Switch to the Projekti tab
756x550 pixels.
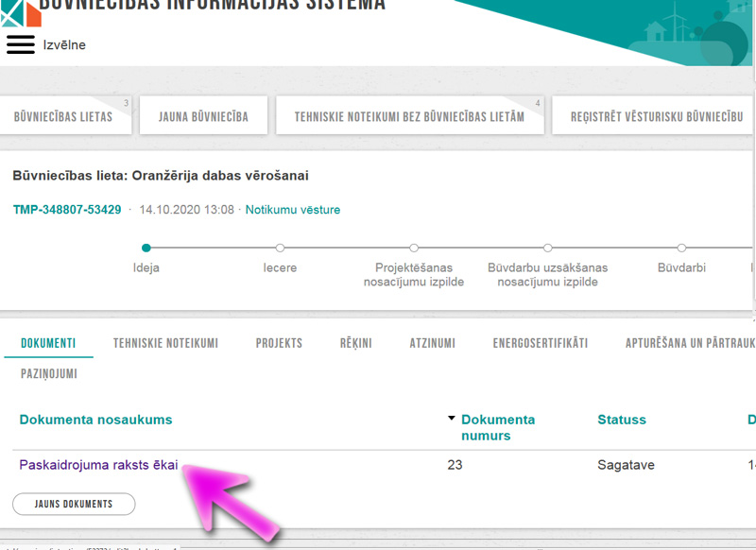click(x=279, y=343)
